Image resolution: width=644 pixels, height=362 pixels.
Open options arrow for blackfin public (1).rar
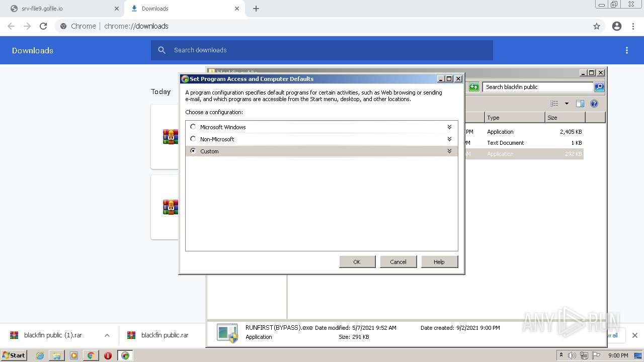click(x=107, y=335)
